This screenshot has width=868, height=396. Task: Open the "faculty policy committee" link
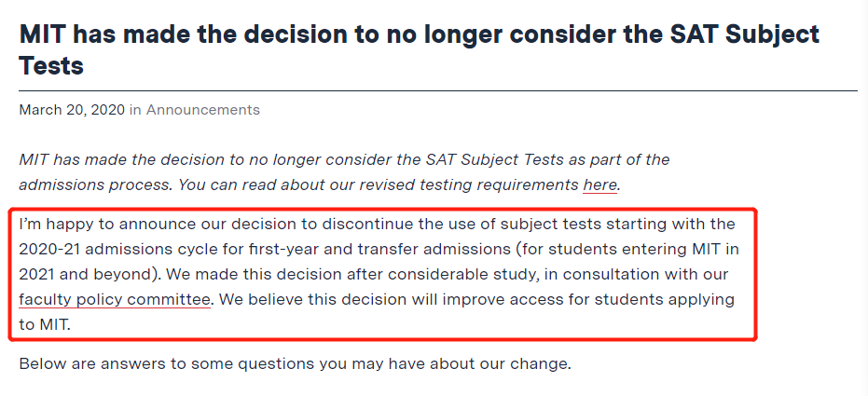pyautogui.click(x=115, y=300)
